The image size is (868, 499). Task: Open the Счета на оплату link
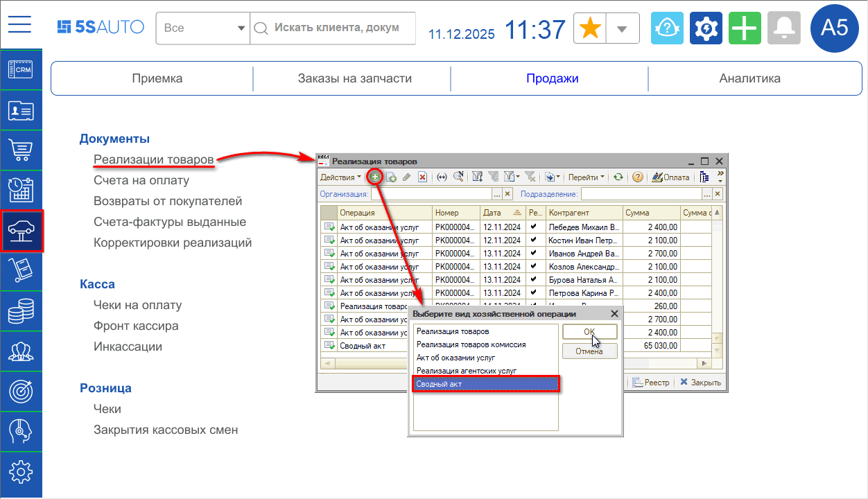click(x=141, y=180)
